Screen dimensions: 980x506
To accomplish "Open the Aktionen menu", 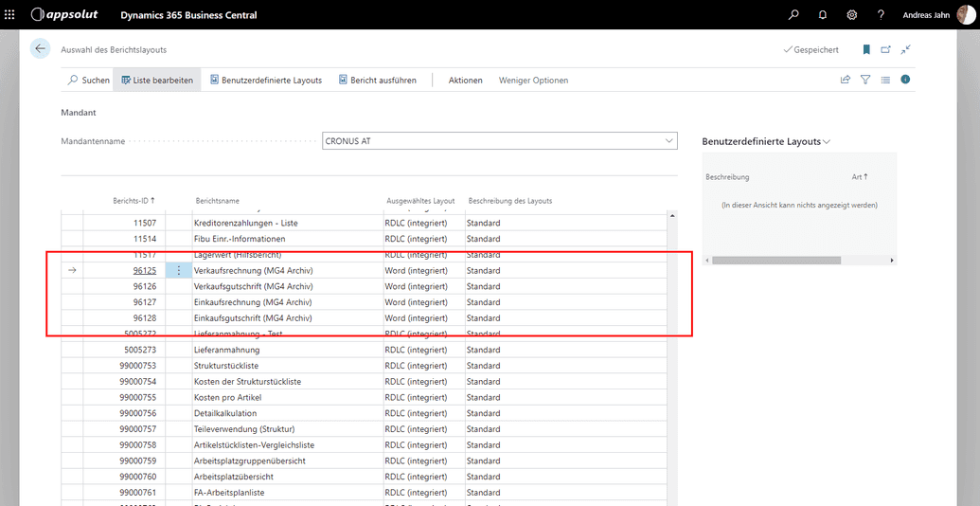I will point(465,81).
